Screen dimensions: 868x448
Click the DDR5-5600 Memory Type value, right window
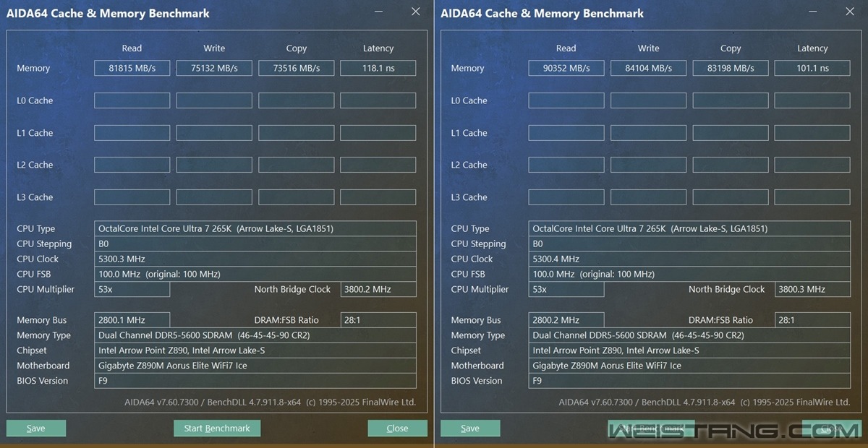(689, 335)
